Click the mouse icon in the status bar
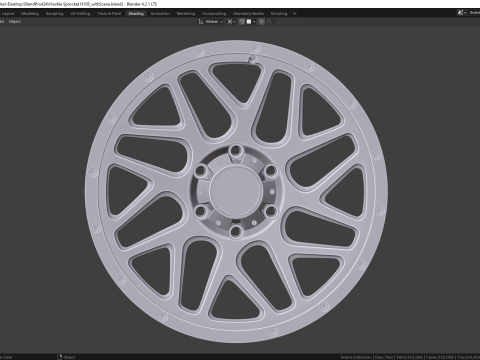The image size is (480, 360). [60, 357]
